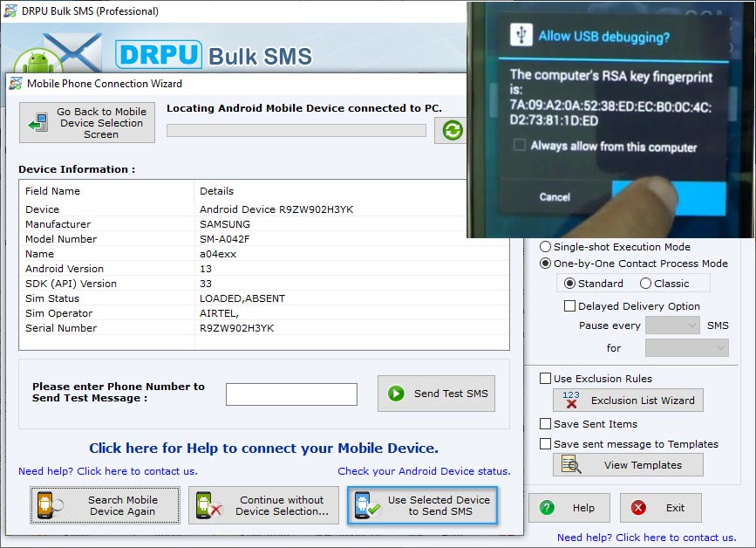Click the test phone number input field

(291, 394)
